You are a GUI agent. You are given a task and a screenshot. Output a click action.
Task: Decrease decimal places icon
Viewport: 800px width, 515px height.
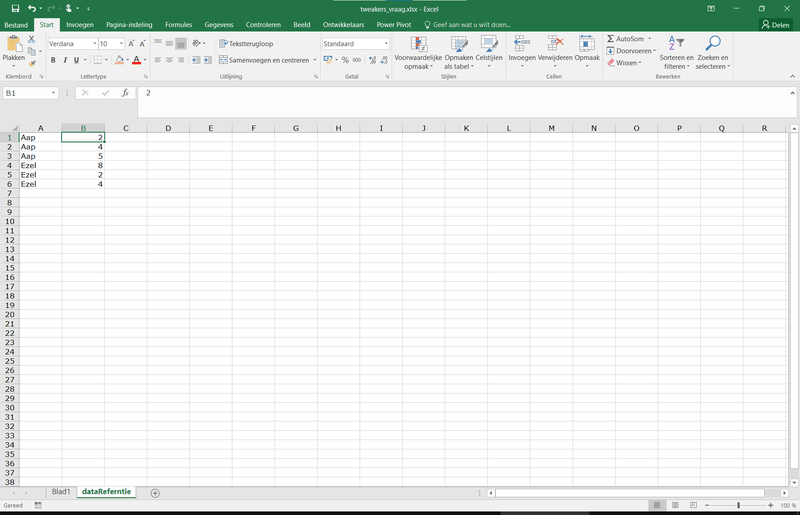pyautogui.click(x=384, y=60)
